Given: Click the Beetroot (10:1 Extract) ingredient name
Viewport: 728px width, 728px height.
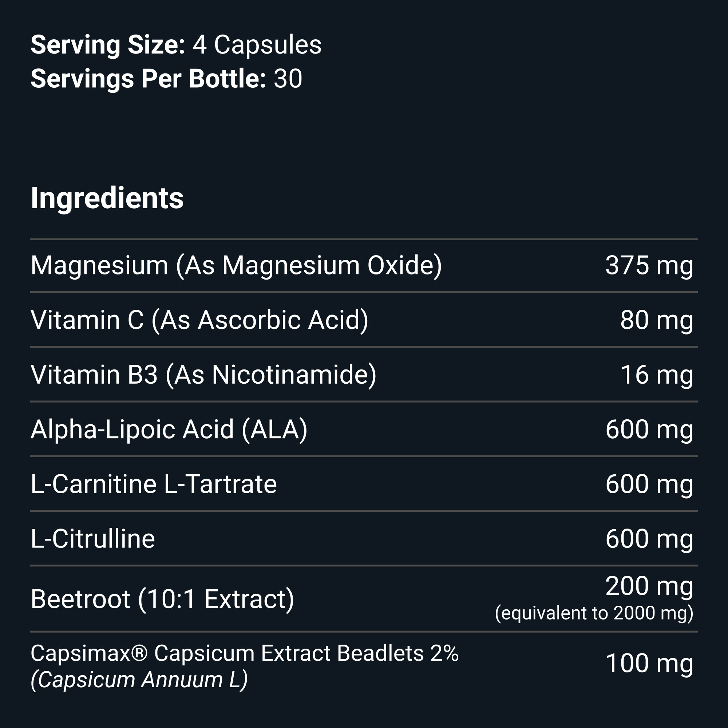Looking at the screenshot, I should click(162, 599).
